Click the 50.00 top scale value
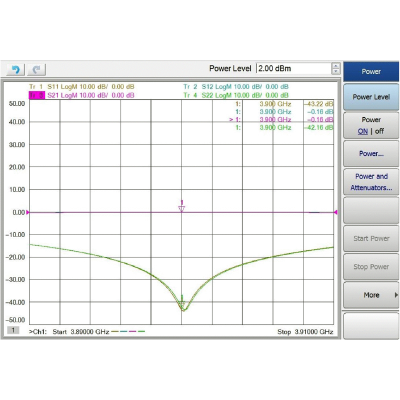This screenshot has width=400, height=400. tap(17, 104)
